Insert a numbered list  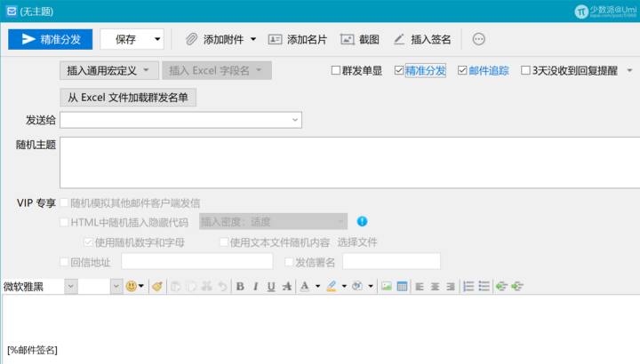pyautogui.click(x=468, y=287)
